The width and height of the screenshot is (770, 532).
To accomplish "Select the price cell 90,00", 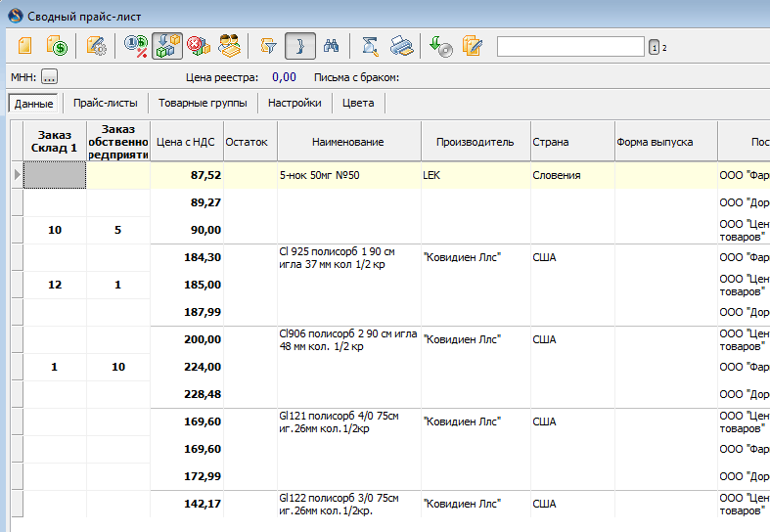I will click(187, 230).
